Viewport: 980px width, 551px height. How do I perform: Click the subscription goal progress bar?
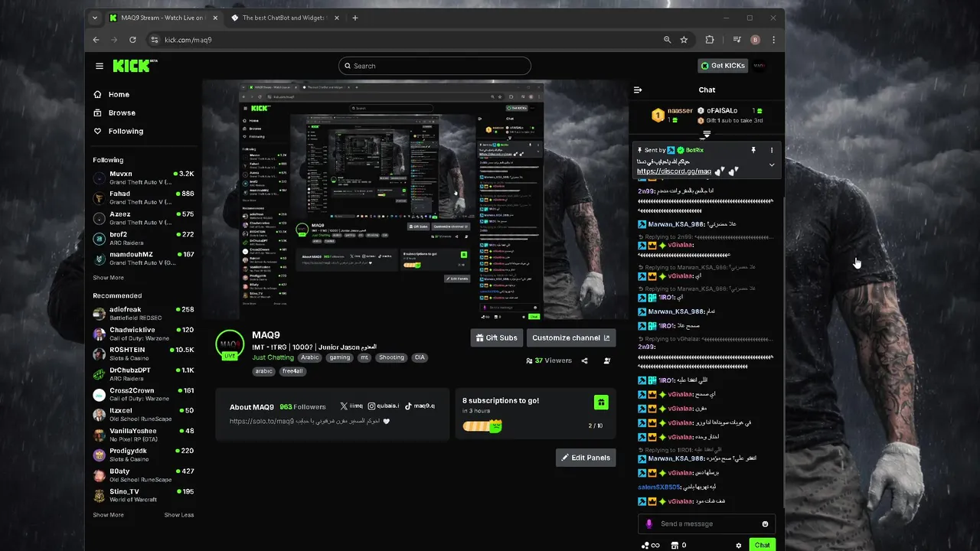[x=482, y=425]
